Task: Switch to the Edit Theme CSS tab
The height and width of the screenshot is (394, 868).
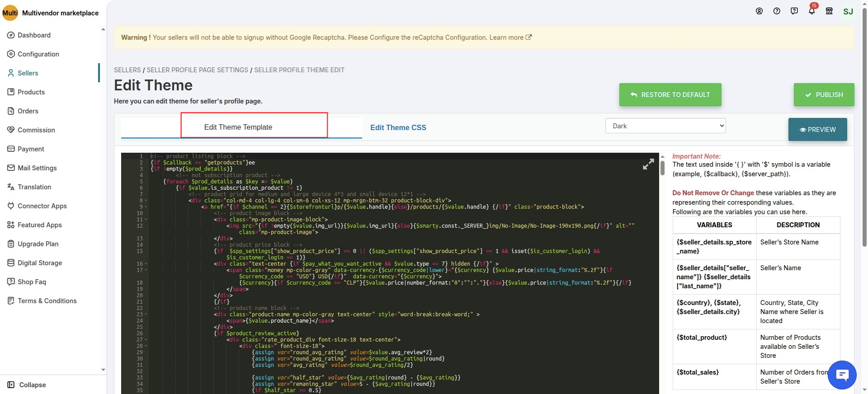Action: pos(398,128)
